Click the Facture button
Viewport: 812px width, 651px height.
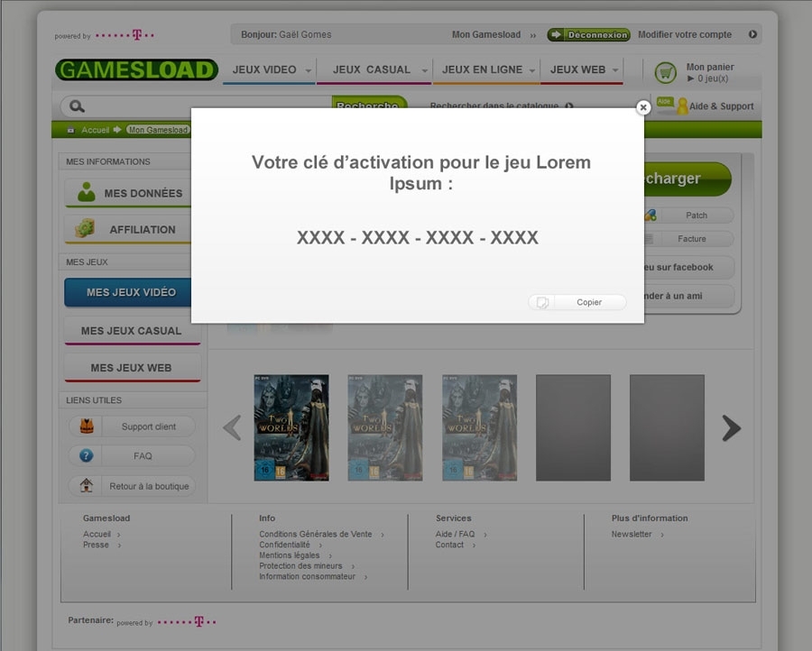coord(688,239)
